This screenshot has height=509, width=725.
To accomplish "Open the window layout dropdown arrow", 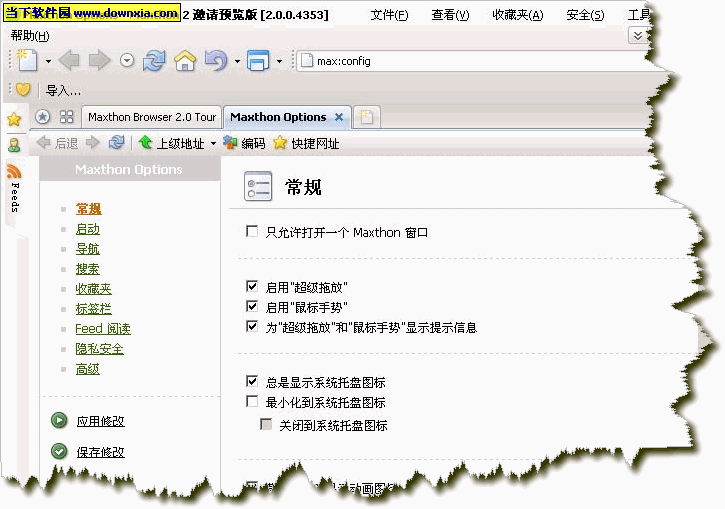I will [279, 61].
